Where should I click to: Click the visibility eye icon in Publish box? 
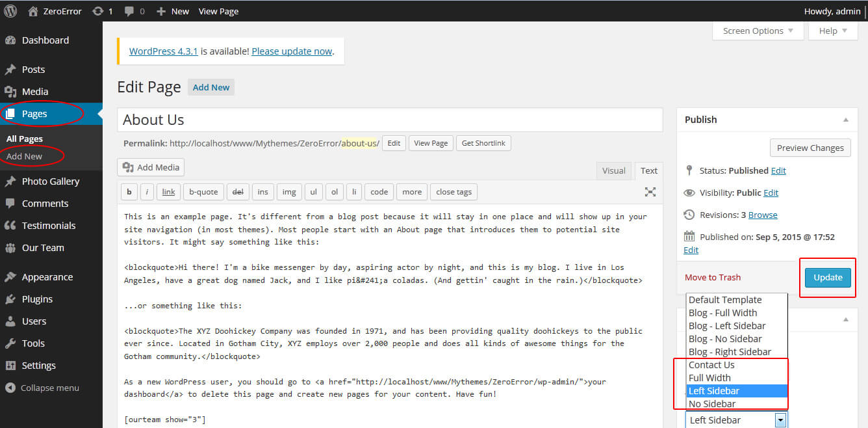pyautogui.click(x=689, y=193)
